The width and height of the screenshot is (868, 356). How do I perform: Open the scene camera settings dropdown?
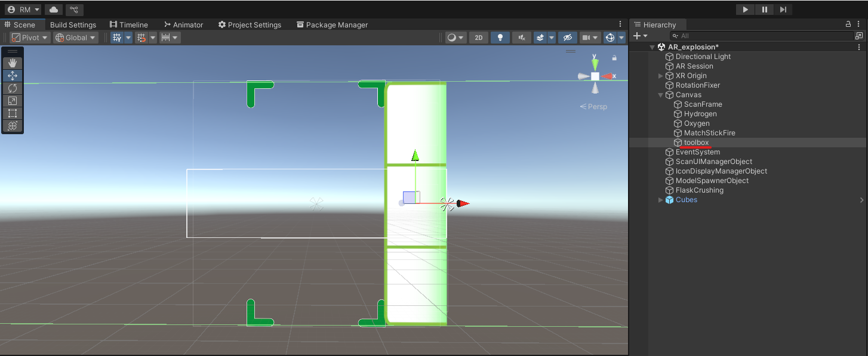(x=590, y=38)
